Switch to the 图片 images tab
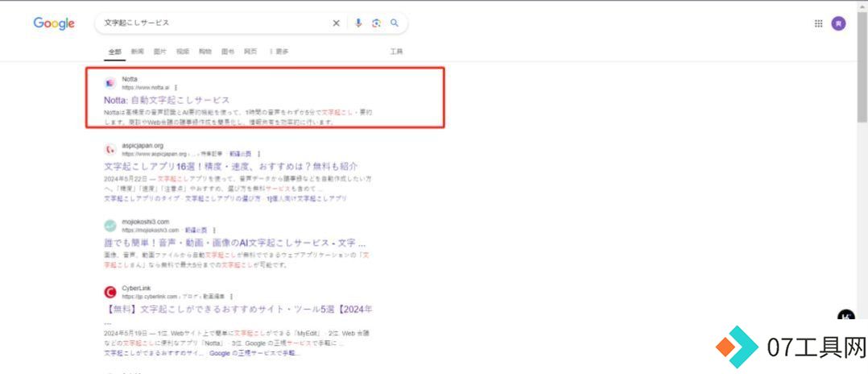The width and height of the screenshot is (868, 374). point(160,52)
